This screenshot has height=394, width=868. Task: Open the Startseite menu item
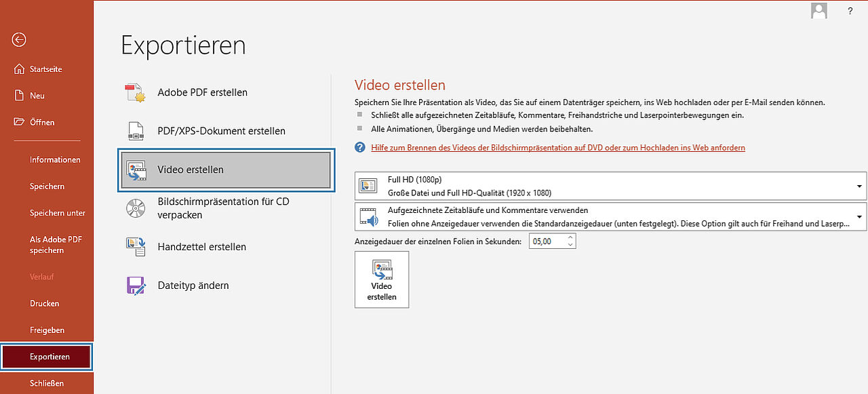46,69
